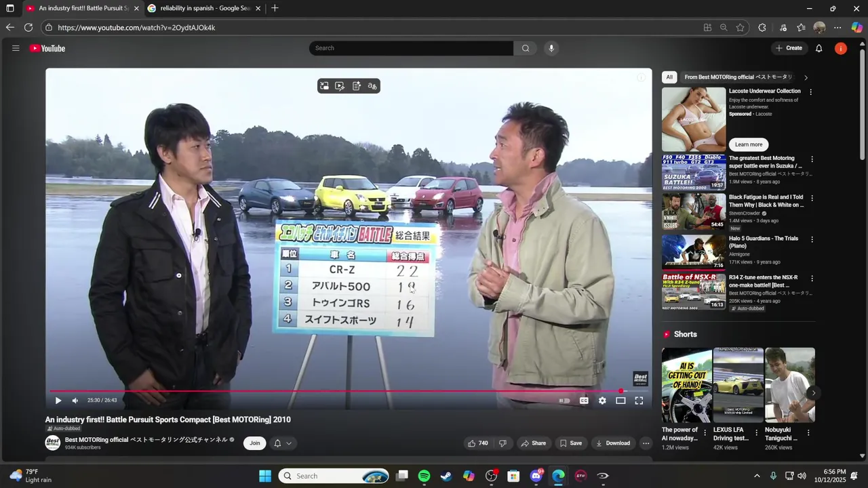The width and height of the screenshot is (868, 488).
Task: Switch player to theater mode
Action: [620, 401]
